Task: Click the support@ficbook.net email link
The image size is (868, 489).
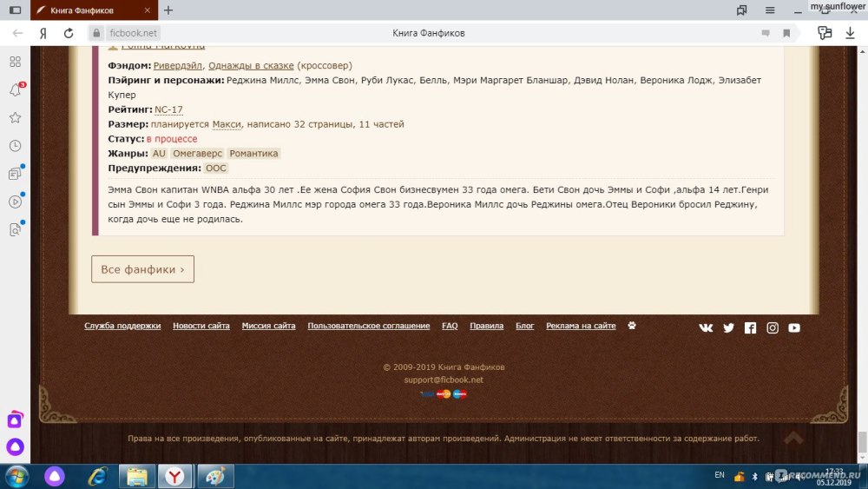Action: pos(444,380)
